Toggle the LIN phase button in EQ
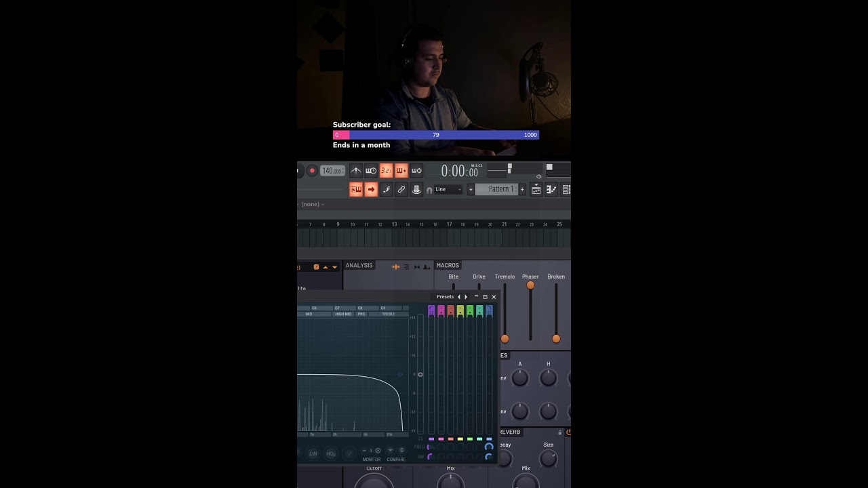Image resolution: width=868 pixels, height=488 pixels. (x=313, y=453)
